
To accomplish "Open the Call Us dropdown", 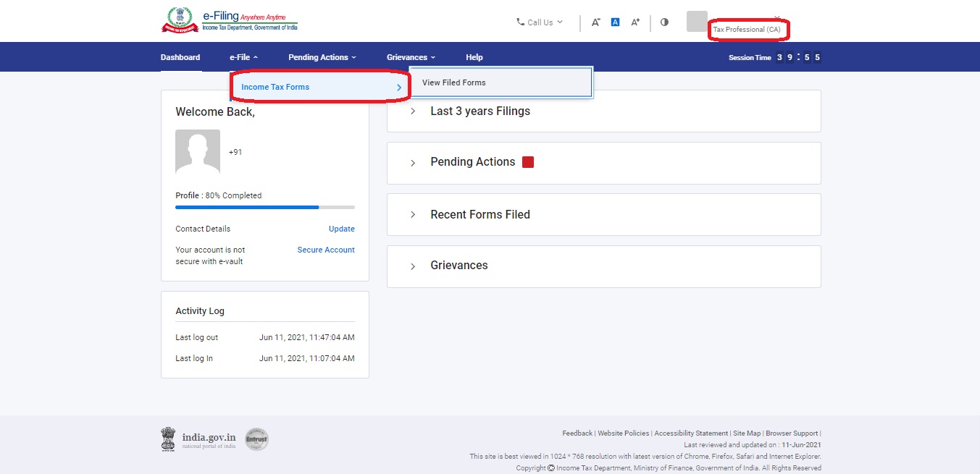I will [540, 22].
